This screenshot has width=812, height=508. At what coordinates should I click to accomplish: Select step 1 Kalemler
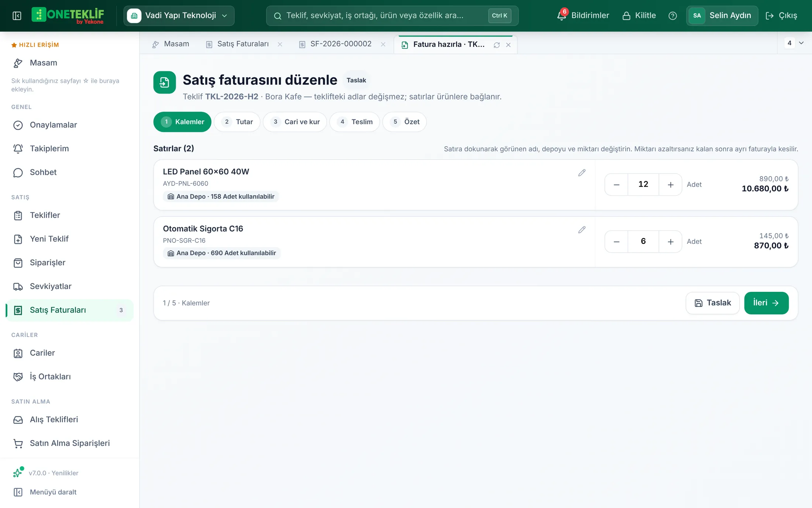coord(182,122)
